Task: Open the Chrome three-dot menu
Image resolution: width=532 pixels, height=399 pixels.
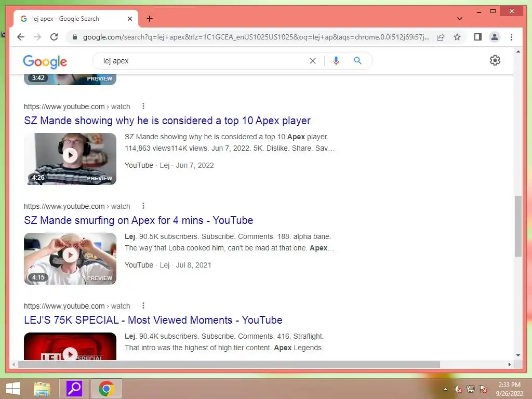Action: pyautogui.click(x=511, y=37)
